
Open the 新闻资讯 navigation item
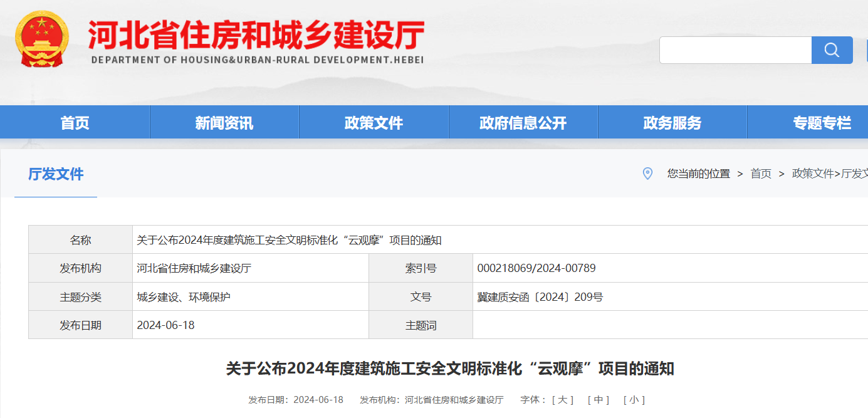pyautogui.click(x=224, y=123)
